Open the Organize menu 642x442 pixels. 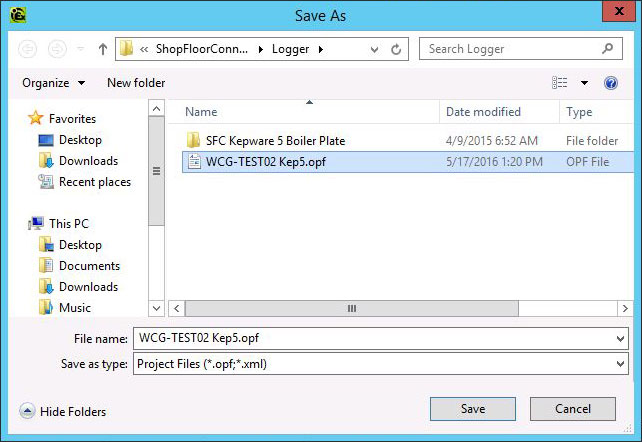coord(54,83)
